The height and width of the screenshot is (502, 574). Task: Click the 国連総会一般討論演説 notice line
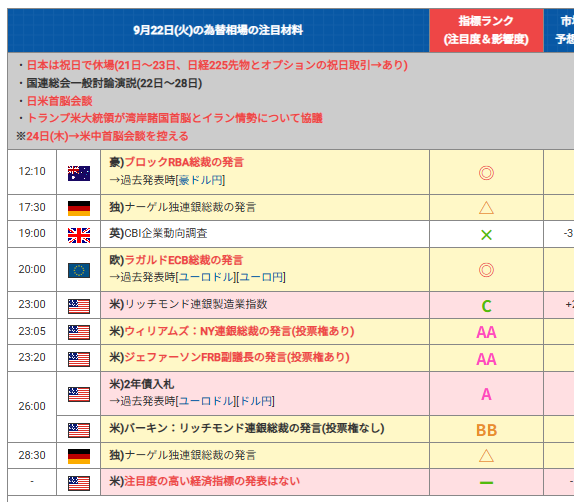[x=114, y=83]
